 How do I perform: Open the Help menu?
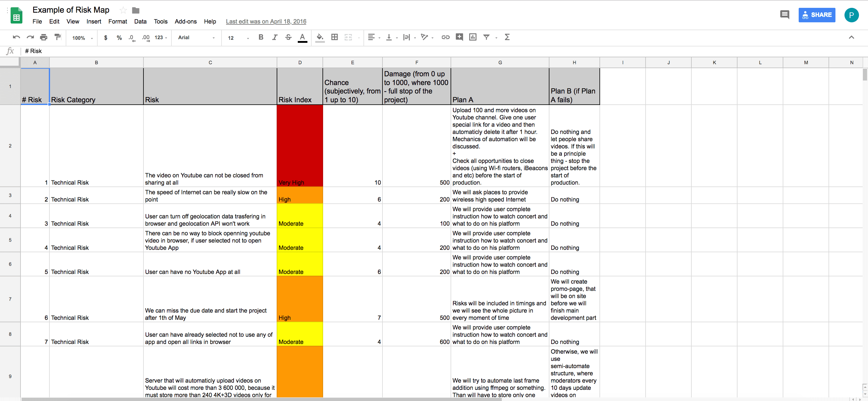click(210, 22)
